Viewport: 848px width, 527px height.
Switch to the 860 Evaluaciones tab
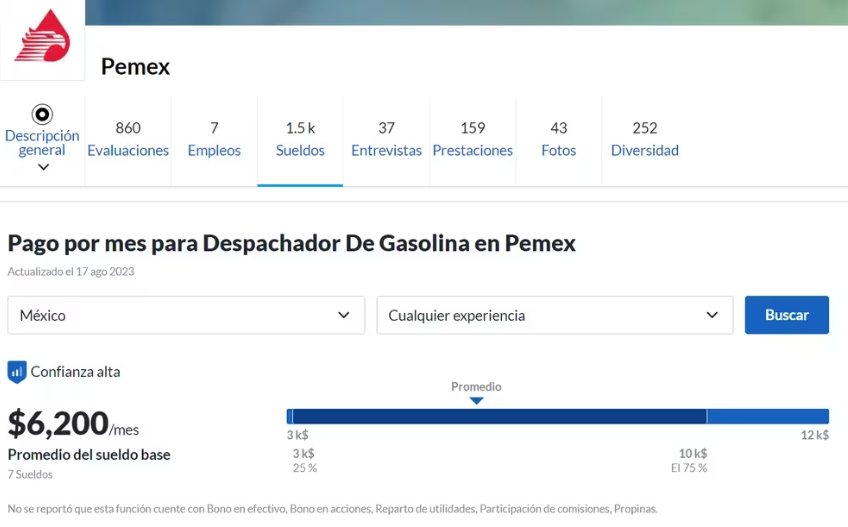(128, 140)
